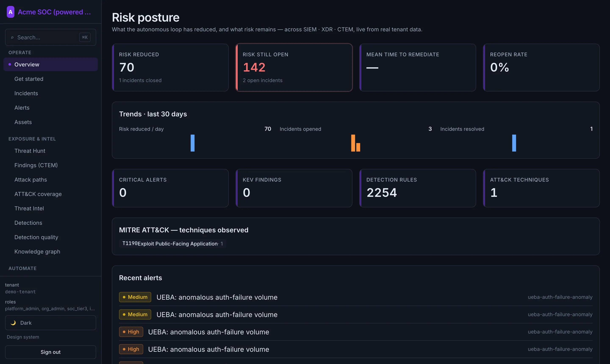Click ueba-auth-failure-anomaly on second High row
The width and height of the screenshot is (610, 364).
point(560,349)
